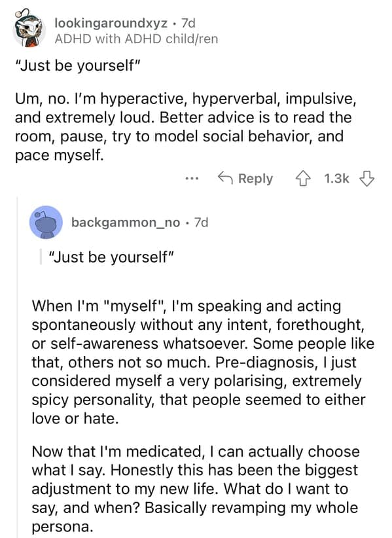This screenshot has height=538, width=392.
Task: Click the 7d timestamp on backgammon_no's comment
Action: [201, 223]
